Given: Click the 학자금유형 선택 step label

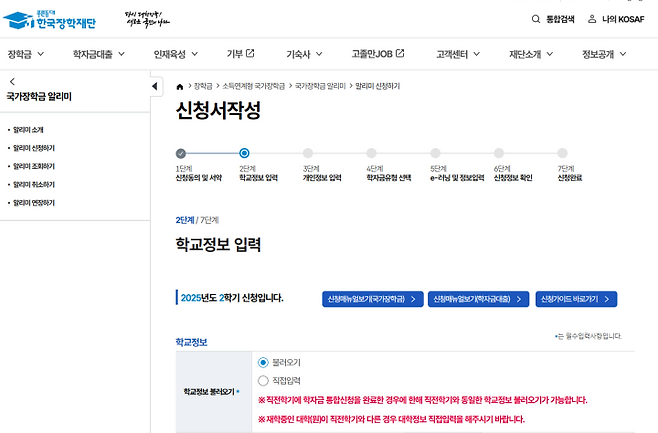Looking at the screenshot, I should point(389,178).
